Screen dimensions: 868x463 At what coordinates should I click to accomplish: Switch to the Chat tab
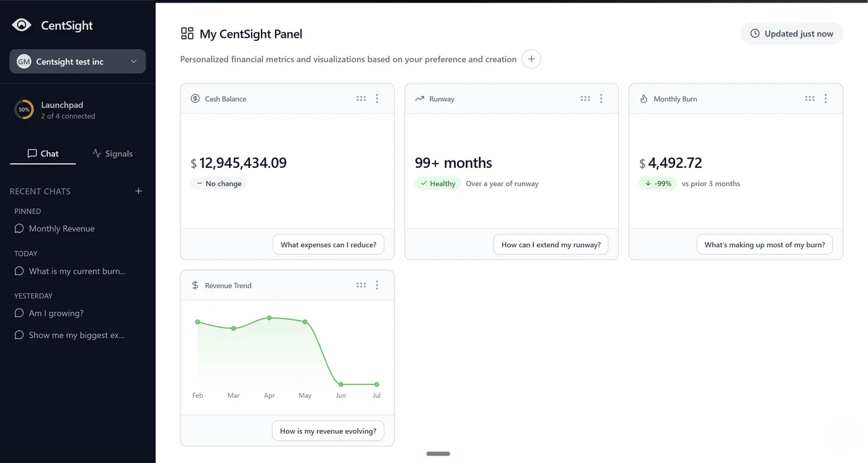43,154
